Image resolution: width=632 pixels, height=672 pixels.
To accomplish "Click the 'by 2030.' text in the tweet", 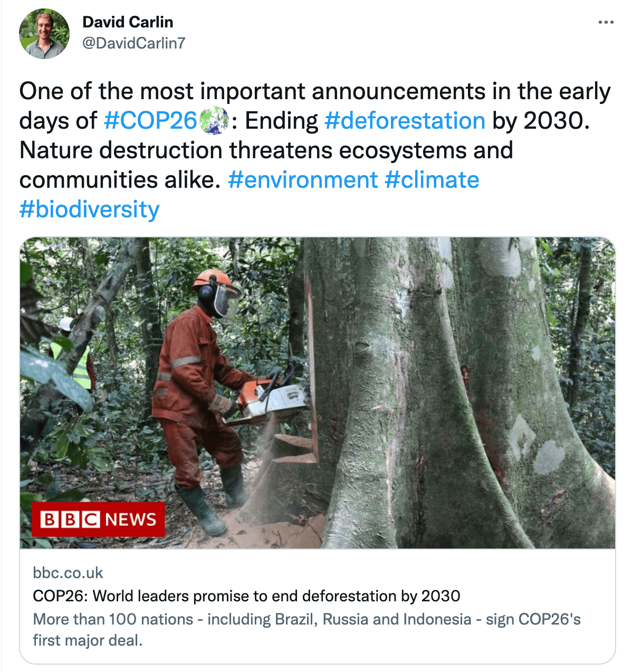I will (541, 121).
